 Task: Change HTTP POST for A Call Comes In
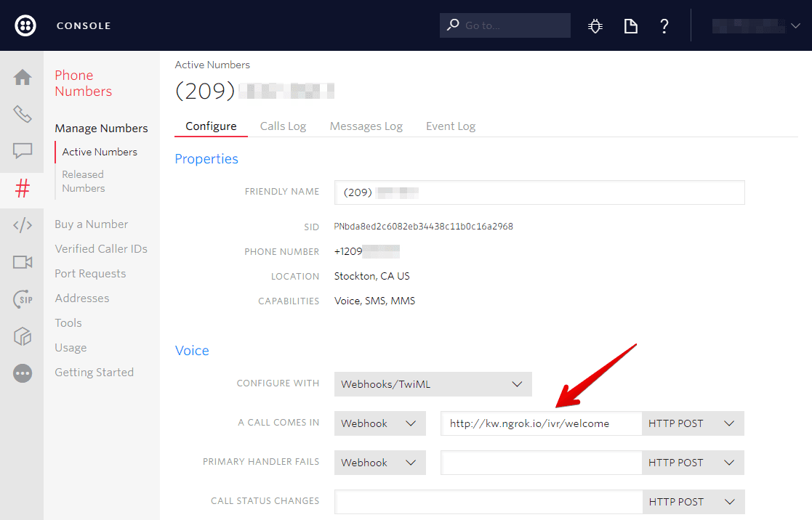coord(691,423)
